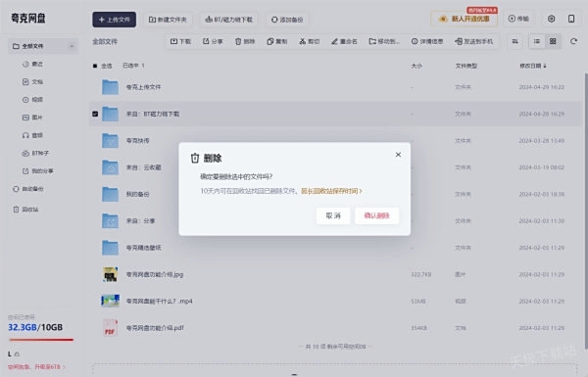Open the 夸克网盘功能介绍.jpg thumbnail
Screen dimensions: 588x377
(x=110, y=275)
